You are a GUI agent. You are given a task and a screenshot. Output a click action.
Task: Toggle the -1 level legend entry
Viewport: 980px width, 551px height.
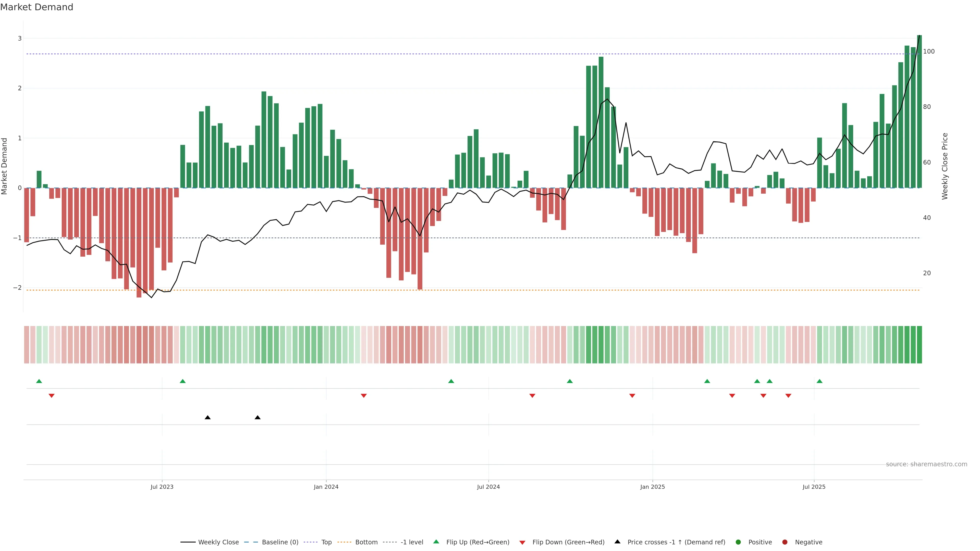[x=412, y=542]
